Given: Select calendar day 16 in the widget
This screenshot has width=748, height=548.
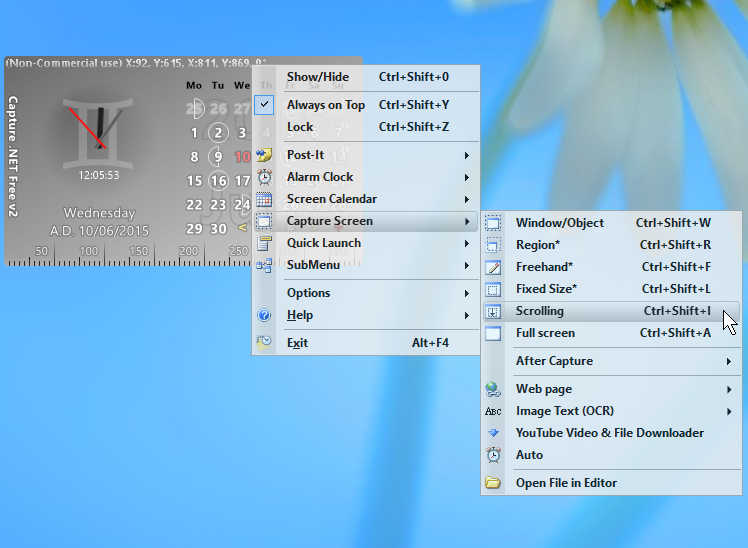Looking at the screenshot, I should tap(218, 181).
